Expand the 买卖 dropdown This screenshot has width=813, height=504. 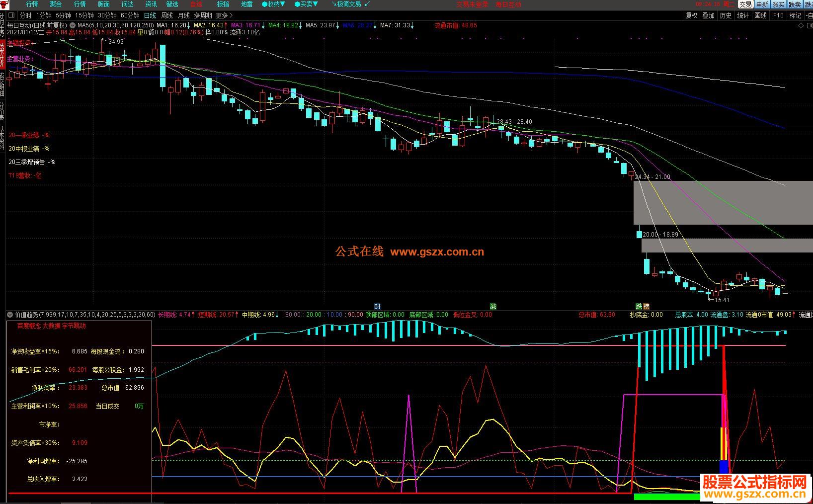click(307, 4)
